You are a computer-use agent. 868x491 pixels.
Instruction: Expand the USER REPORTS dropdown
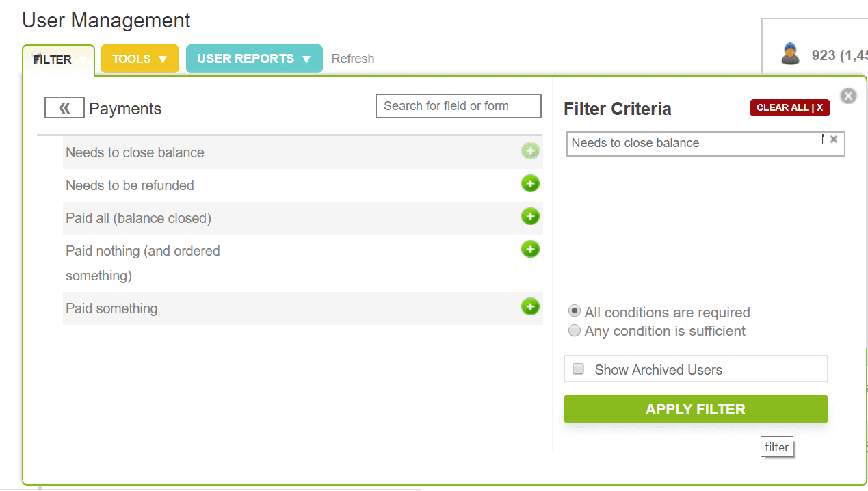[254, 59]
